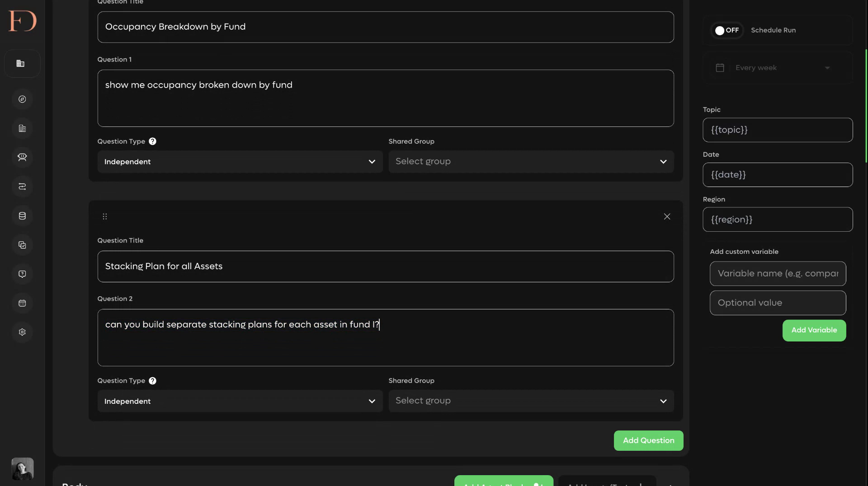Click the buildings icon in sidebar
This screenshot has width=868, height=486.
click(x=22, y=129)
